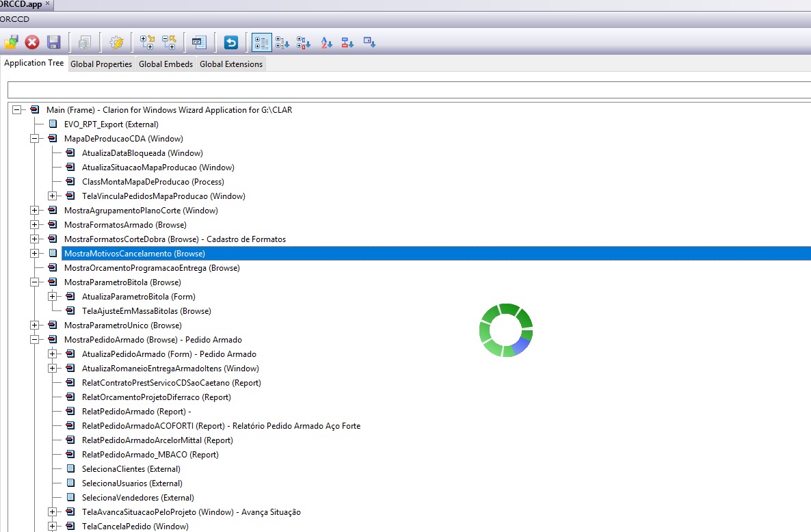Open the Global Embeds tab
811x532 pixels.
tap(165, 64)
